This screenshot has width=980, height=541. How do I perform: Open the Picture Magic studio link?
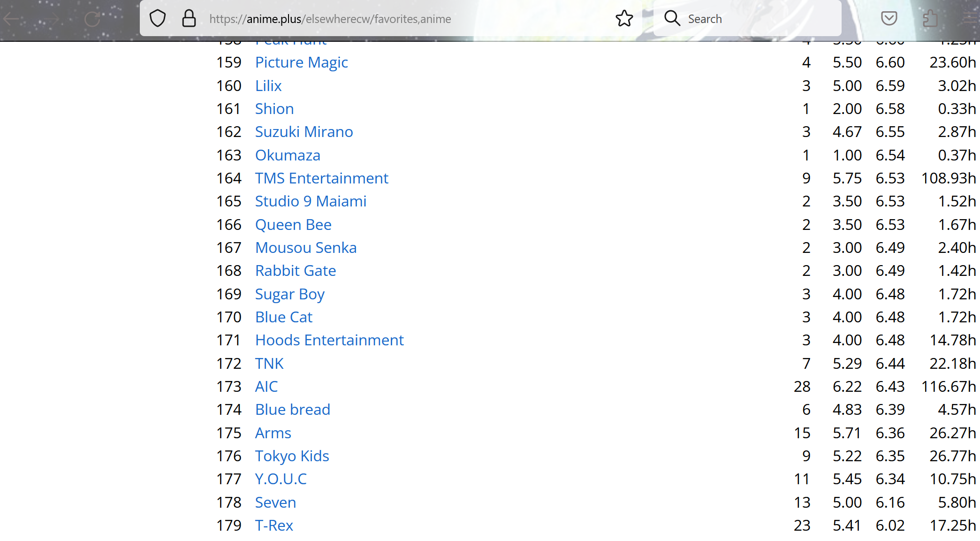(x=301, y=62)
